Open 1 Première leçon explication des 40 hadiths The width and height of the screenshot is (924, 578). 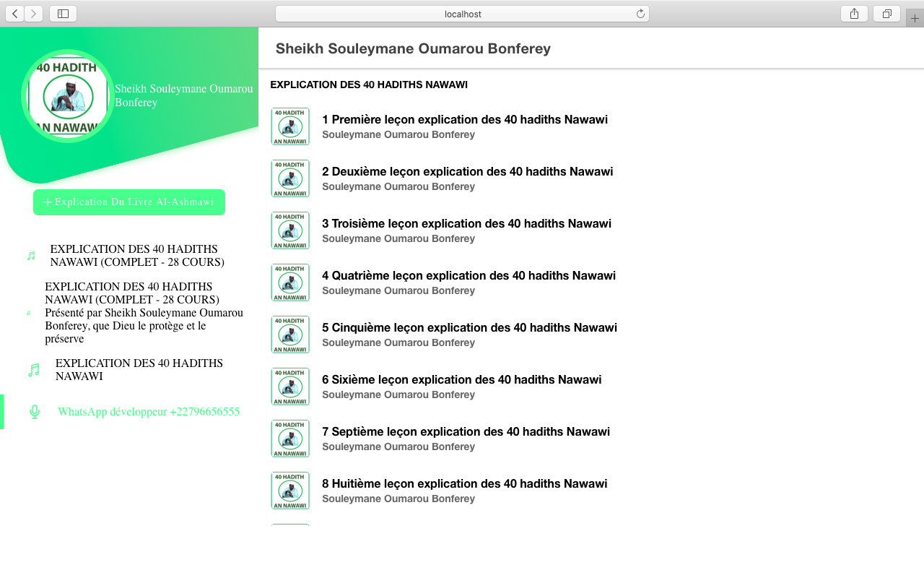(465, 120)
